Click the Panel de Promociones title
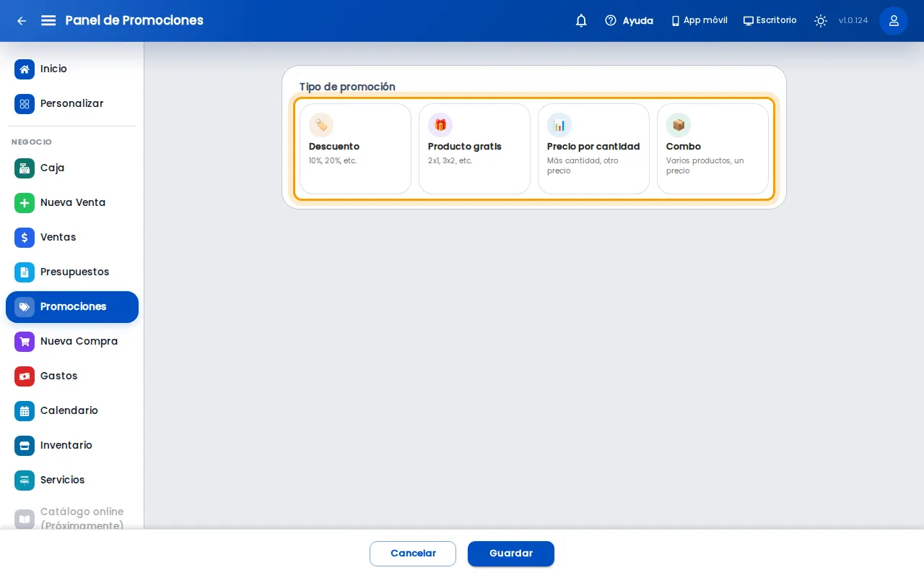Image resolution: width=924 pixels, height=578 pixels. [134, 20]
